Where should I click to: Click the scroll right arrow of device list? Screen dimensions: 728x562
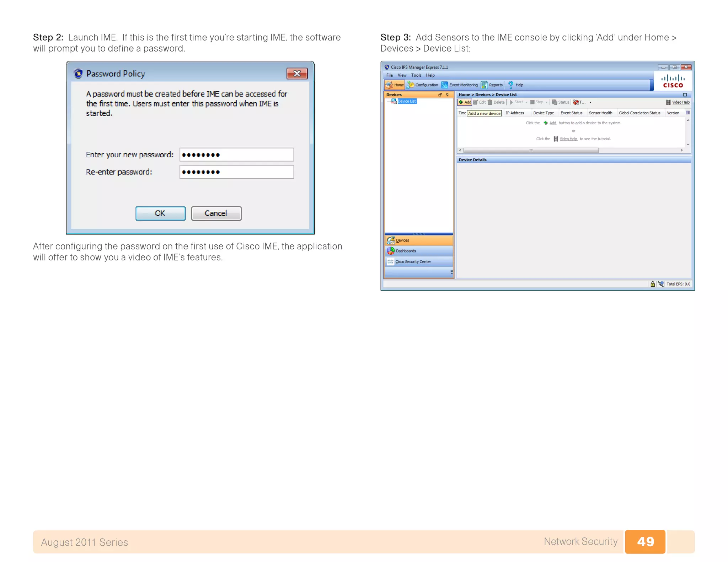[x=682, y=150]
